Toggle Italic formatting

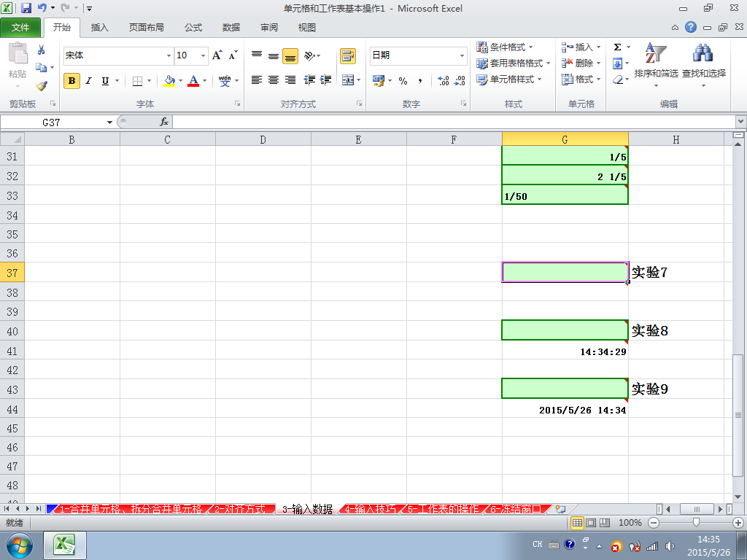pos(88,80)
